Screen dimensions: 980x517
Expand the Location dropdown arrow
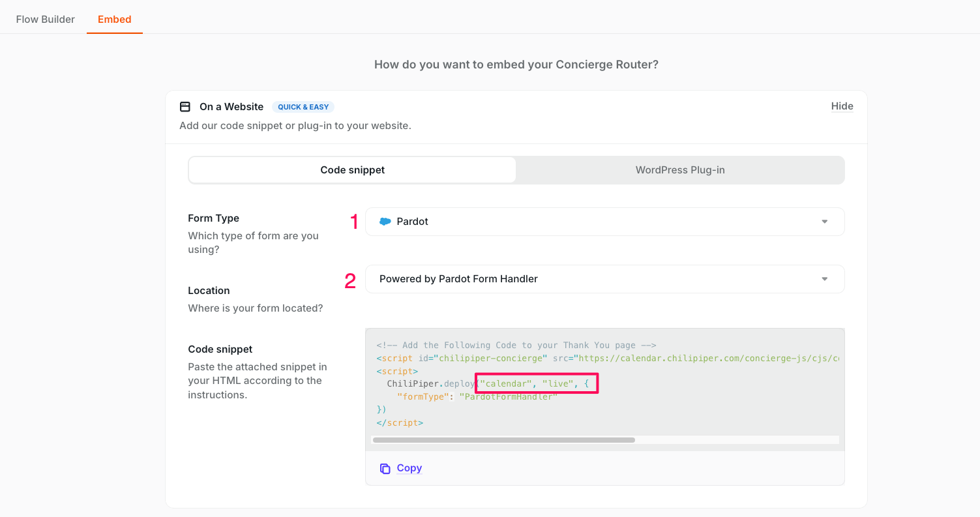[x=824, y=279]
